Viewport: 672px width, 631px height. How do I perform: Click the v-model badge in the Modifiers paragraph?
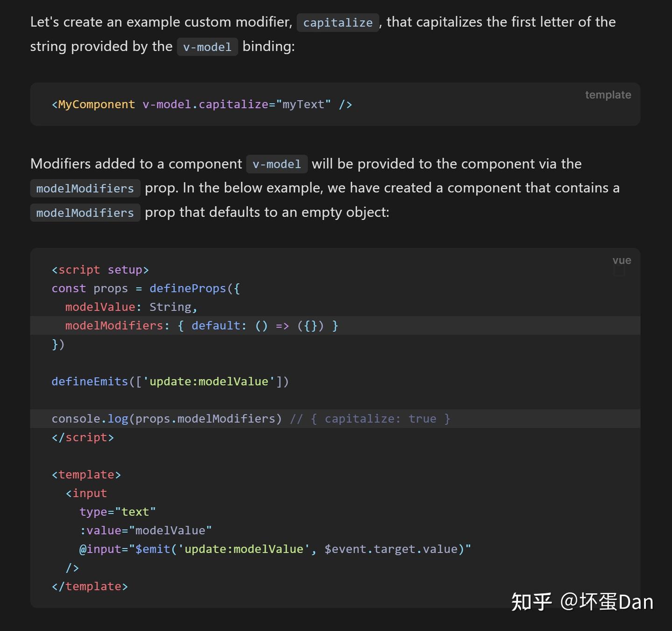coord(276,164)
